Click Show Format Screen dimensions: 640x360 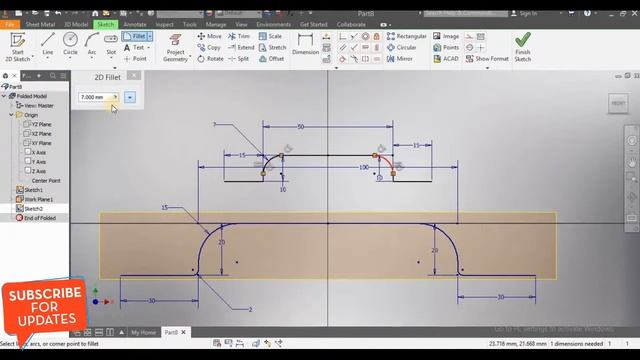[x=487, y=59]
